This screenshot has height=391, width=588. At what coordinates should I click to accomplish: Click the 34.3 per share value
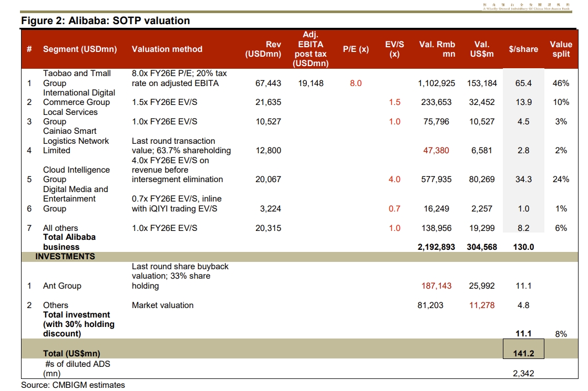click(x=523, y=179)
